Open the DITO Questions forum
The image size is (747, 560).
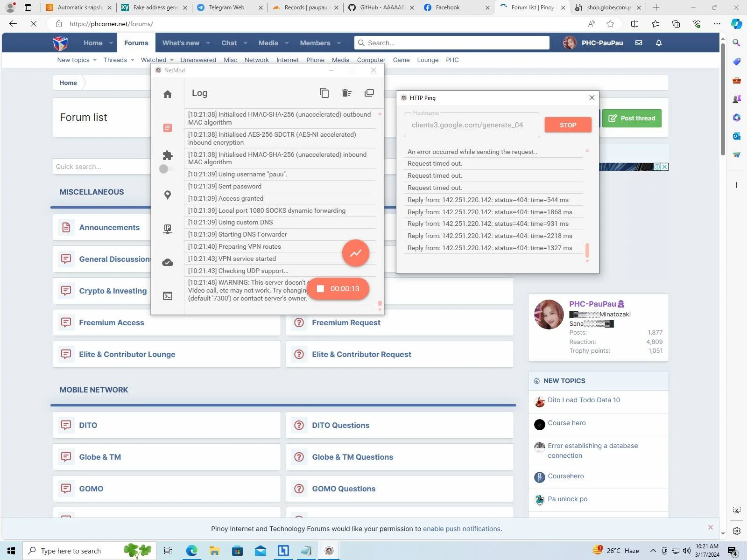click(340, 425)
